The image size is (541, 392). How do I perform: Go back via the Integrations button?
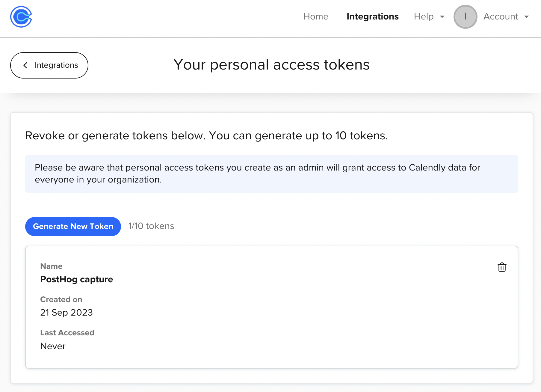tap(49, 65)
